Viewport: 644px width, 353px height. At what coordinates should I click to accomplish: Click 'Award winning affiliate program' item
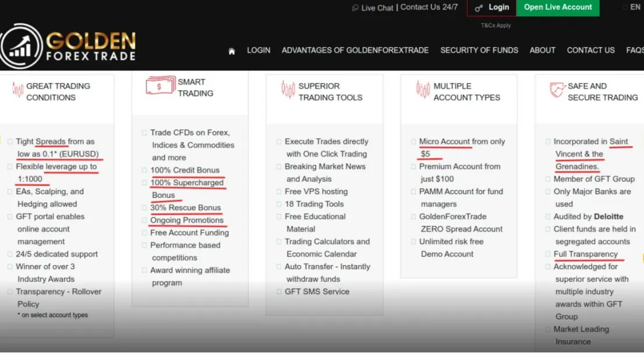pyautogui.click(x=190, y=276)
